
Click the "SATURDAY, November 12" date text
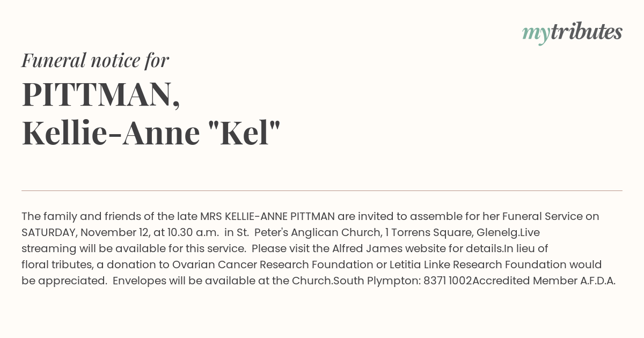click(x=79, y=232)
